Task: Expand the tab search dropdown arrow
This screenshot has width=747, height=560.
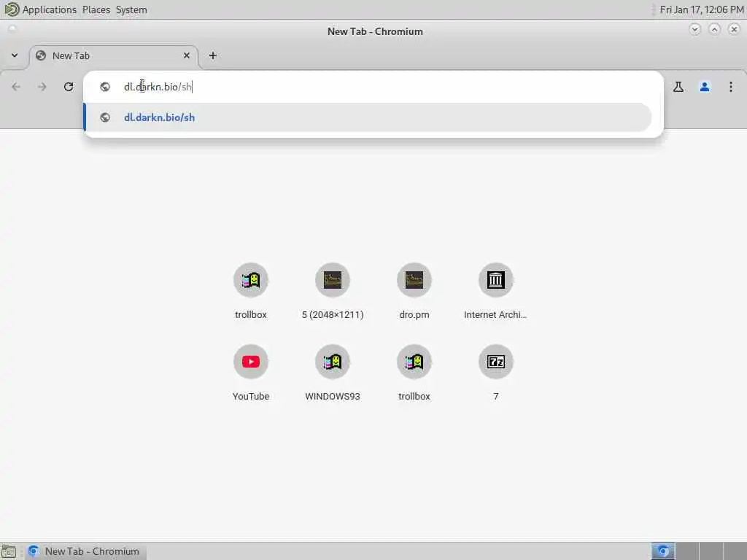Action: [15, 55]
